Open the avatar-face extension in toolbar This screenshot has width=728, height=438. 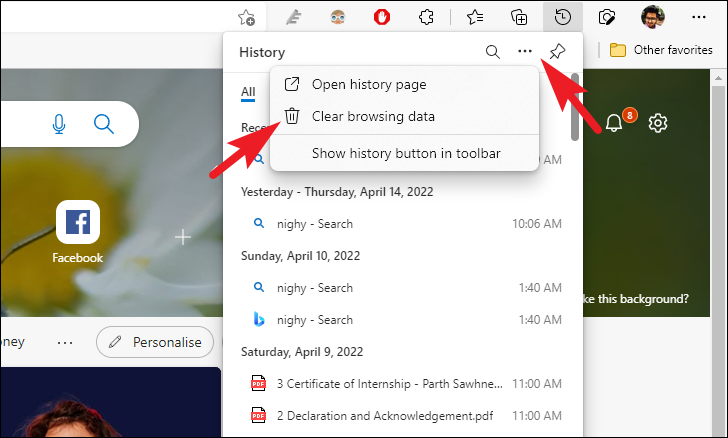point(338,18)
